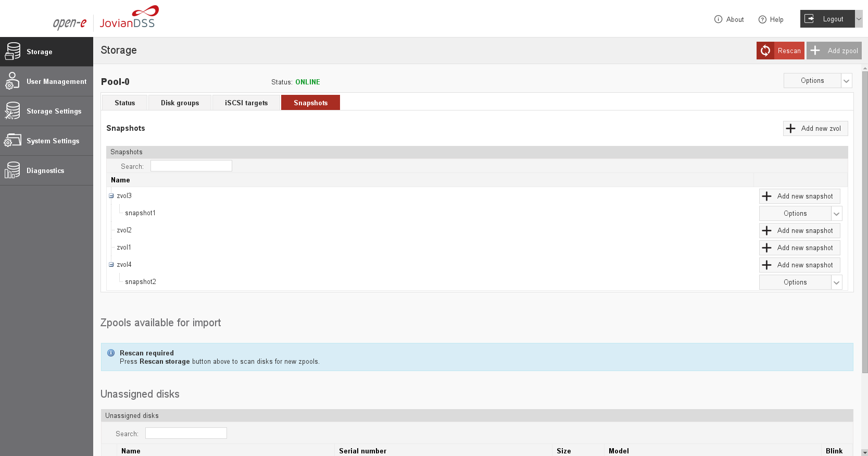Click the Unassigned disks search field
Screen dimensions: 868x456
186,433
